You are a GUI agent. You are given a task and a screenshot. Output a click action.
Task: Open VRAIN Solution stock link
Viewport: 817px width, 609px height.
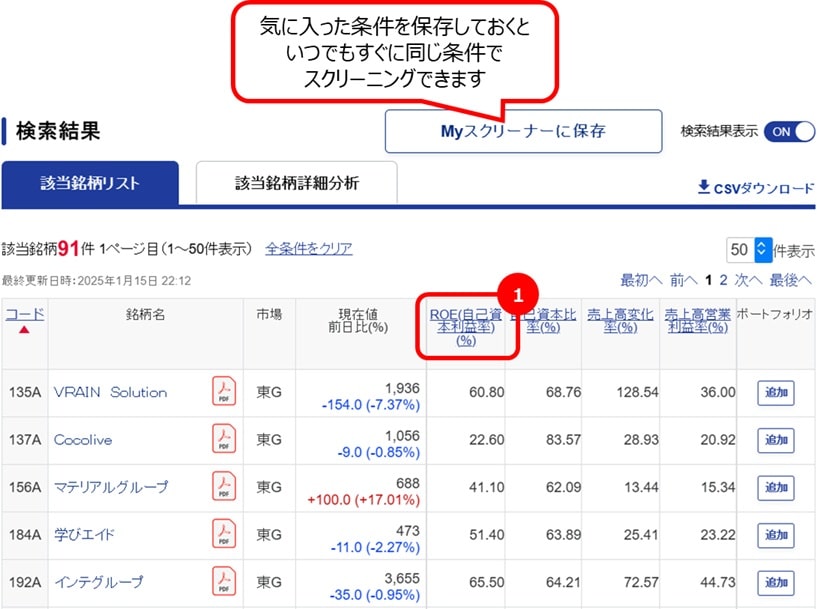pyautogui.click(x=110, y=392)
